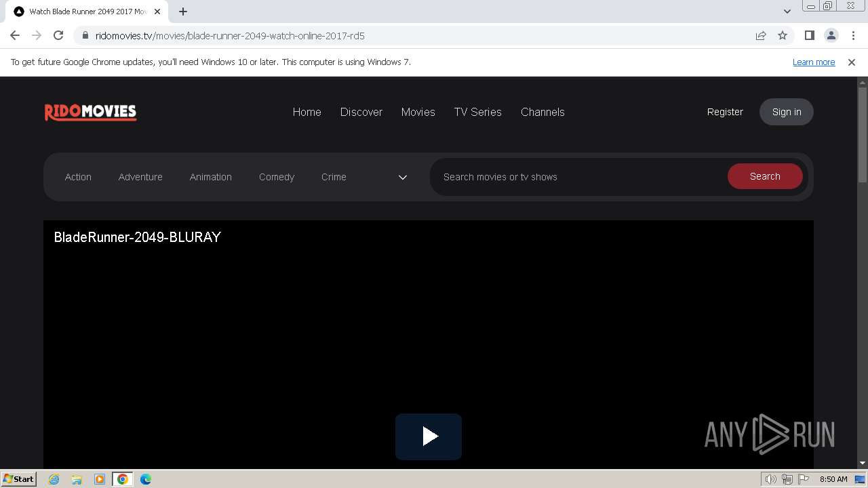Screen dimensions: 868x488
Task: Open the TV Series section
Action: (478, 112)
